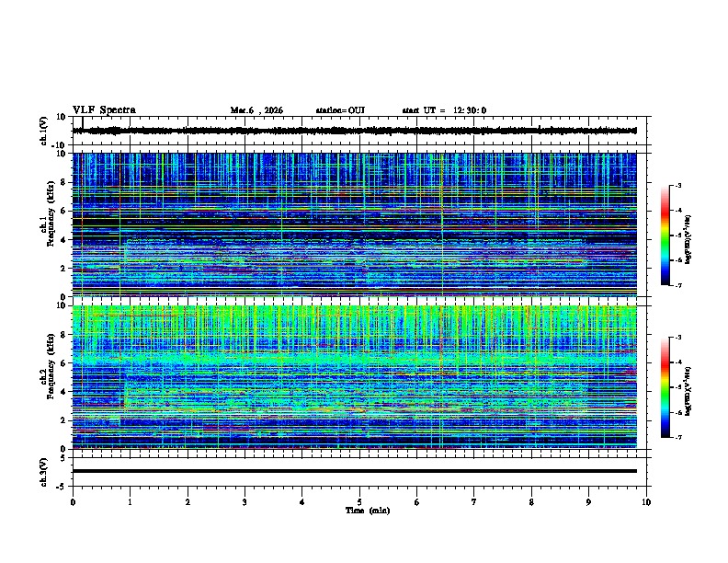This screenshot has height=563, width=728.
Task: Click the ch.2 color scale bar
Action: click(x=665, y=387)
